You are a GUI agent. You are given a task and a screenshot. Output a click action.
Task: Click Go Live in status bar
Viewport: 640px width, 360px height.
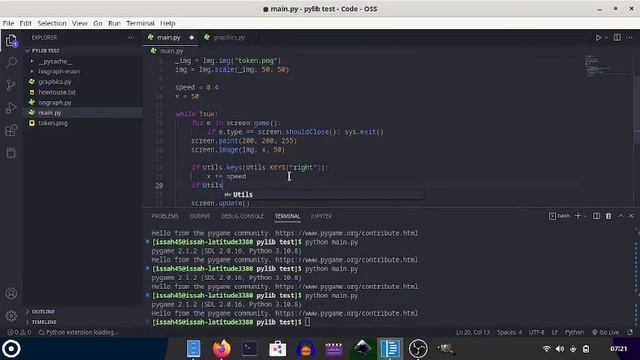[606, 332]
